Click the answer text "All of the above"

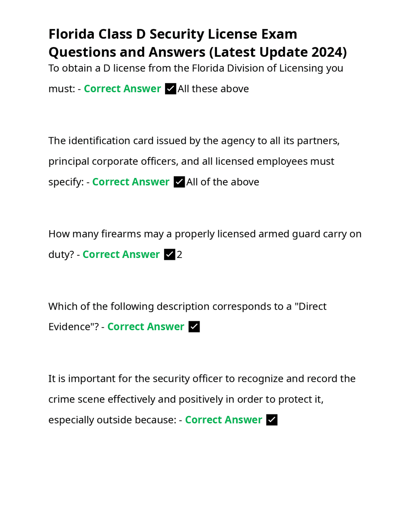click(x=223, y=182)
